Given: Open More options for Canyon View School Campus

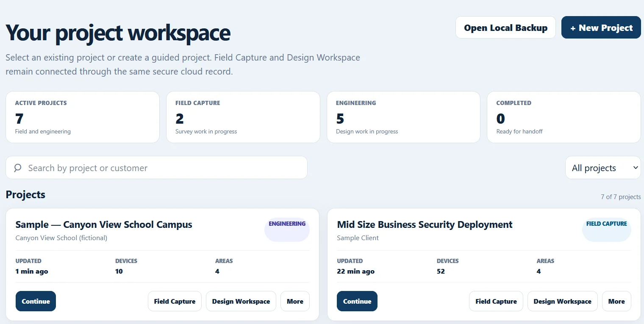Looking at the screenshot, I should [295, 301].
